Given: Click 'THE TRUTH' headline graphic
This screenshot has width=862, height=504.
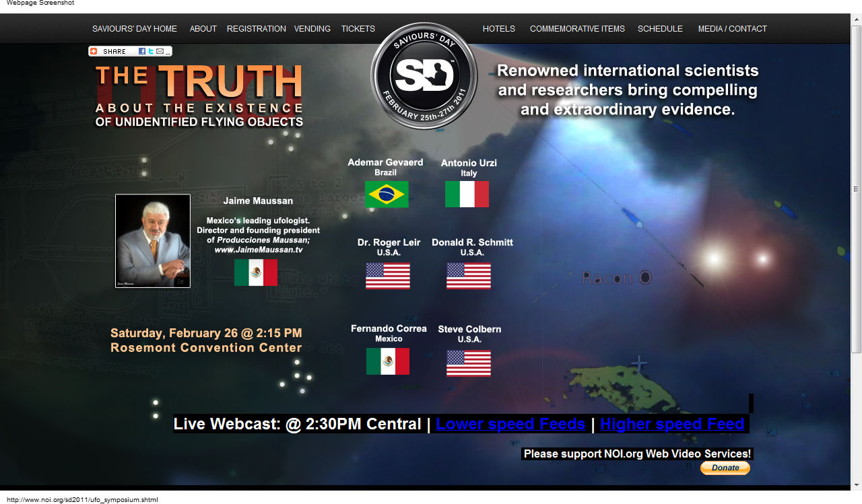Looking at the screenshot, I should 199,81.
